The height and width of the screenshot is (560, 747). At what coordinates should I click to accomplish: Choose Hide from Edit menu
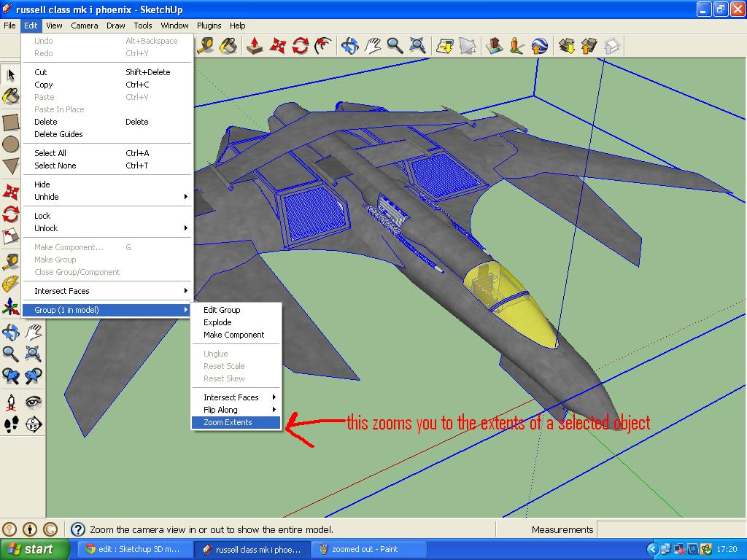tap(107, 184)
